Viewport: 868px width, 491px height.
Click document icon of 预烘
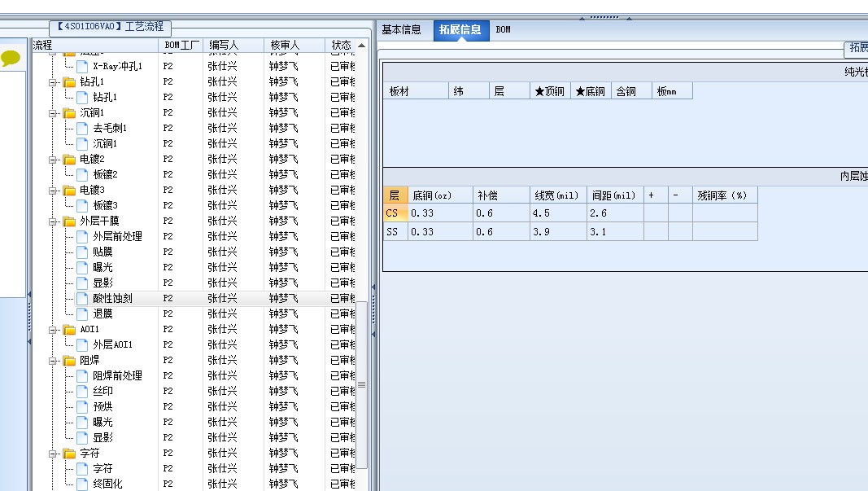[x=82, y=407]
